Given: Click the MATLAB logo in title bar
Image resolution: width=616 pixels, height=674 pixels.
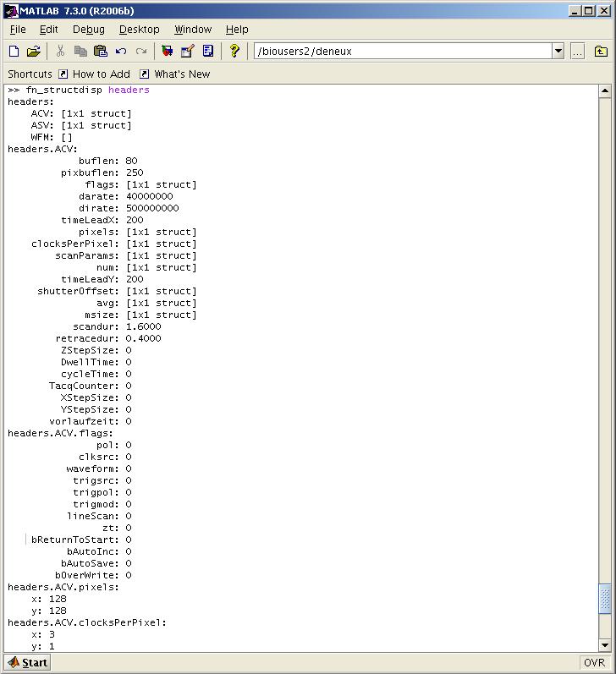Looking at the screenshot, I should tap(11, 11).
